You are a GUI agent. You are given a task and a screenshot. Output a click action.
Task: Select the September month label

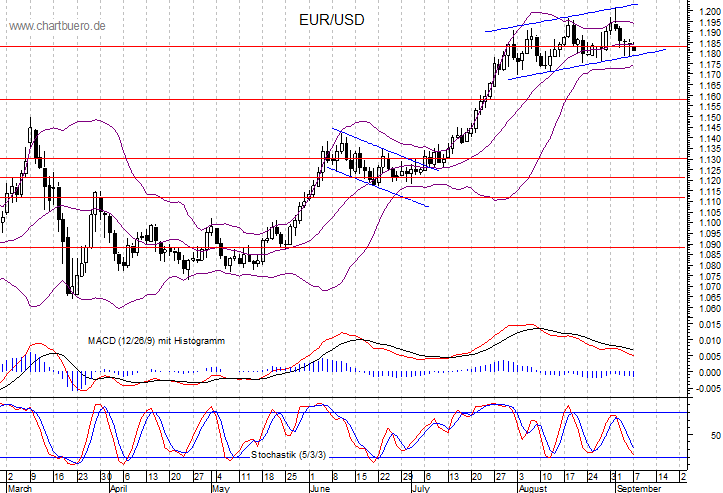639,488
